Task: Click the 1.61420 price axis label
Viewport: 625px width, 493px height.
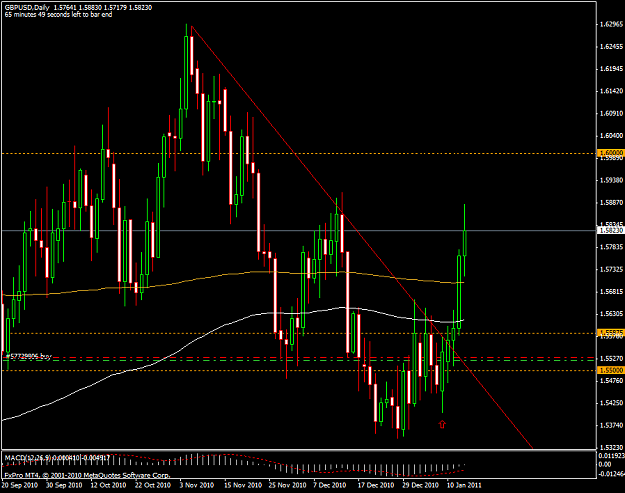Action: point(611,91)
